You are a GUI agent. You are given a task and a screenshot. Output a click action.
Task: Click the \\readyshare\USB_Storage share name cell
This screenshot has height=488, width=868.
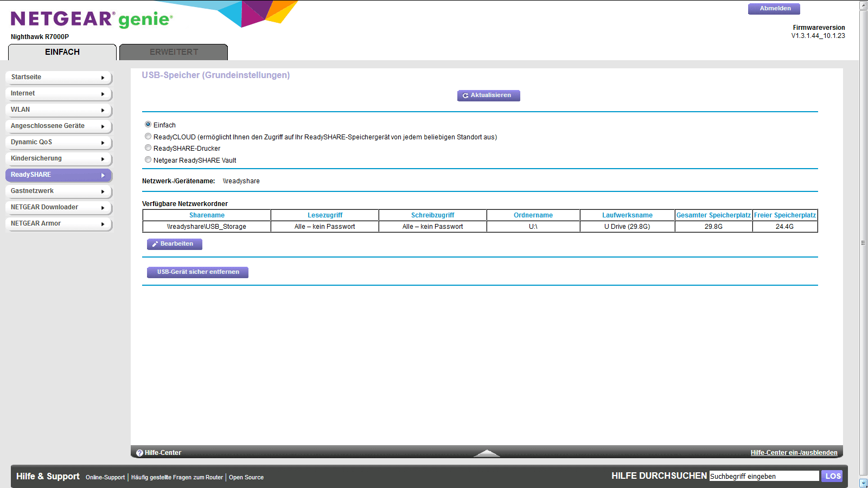click(x=207, y=227)
